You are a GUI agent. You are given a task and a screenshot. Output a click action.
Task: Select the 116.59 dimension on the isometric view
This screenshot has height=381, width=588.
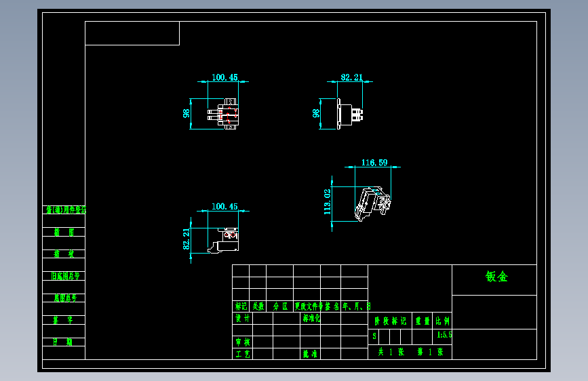[374, 163]
